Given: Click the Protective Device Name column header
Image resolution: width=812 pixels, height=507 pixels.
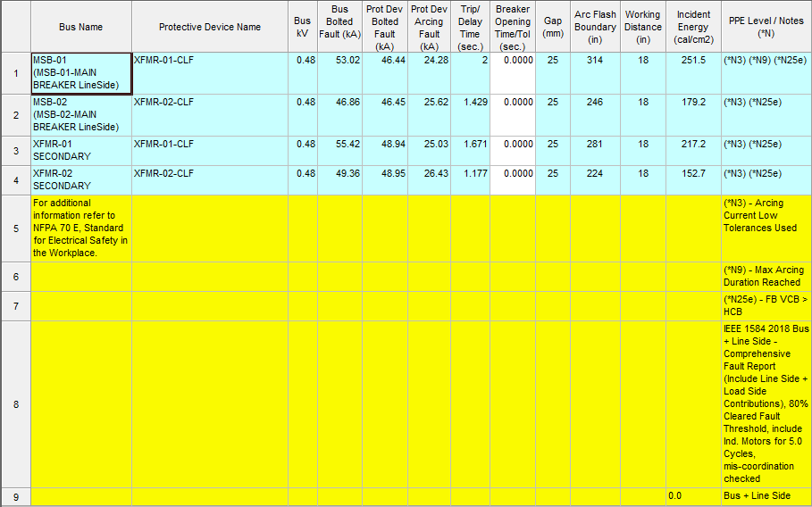Looking at the screenshot, I should (210, 27).
